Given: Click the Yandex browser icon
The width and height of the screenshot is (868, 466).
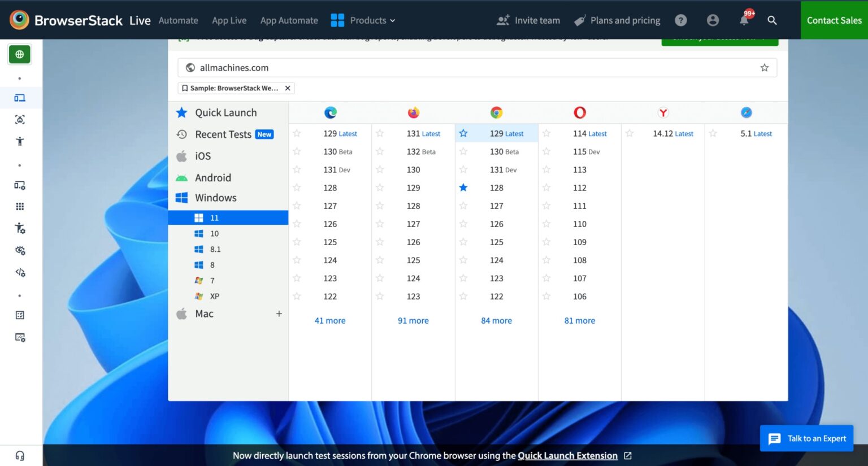Looking at the screenshot, I should click(x=662, y=112).
